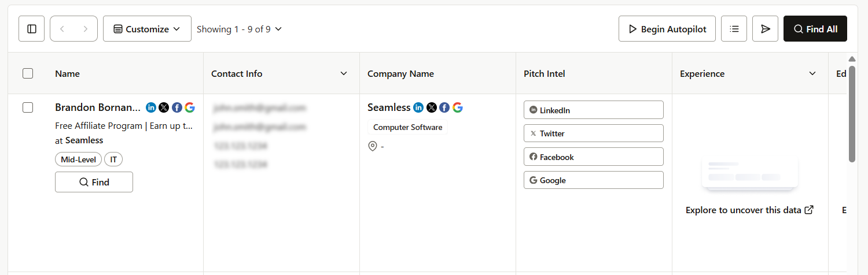Open the Contact Info column dropdown arrow
Viewport: 868px width, 275px height.
point(344,73)
